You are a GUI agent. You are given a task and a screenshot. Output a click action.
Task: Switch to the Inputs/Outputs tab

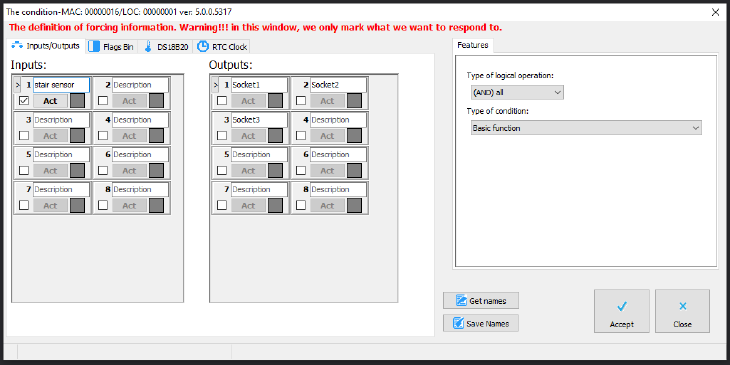coord(46,46)
